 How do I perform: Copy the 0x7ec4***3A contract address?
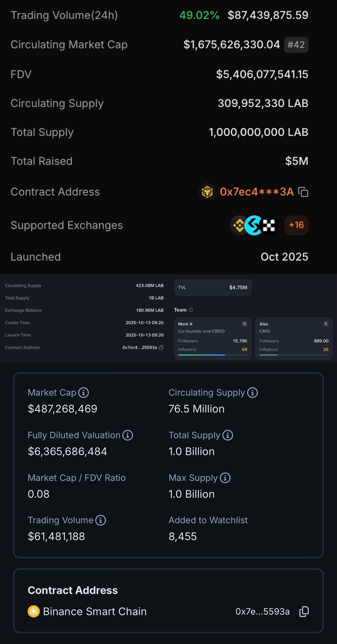[x=303, y=192]
